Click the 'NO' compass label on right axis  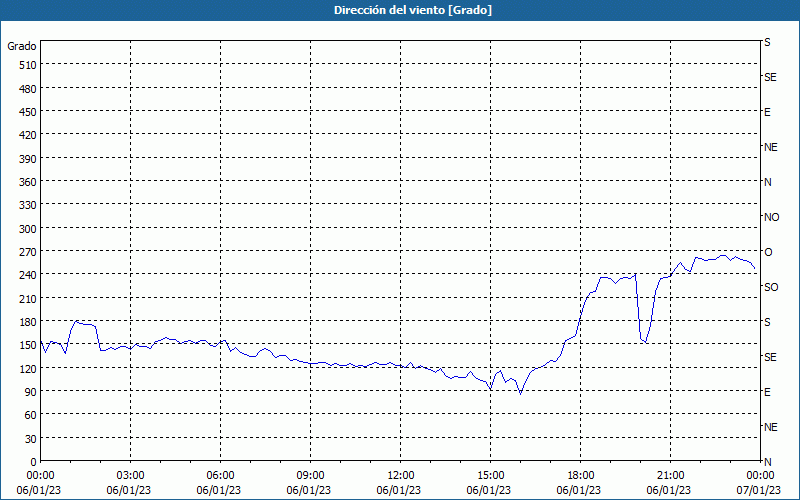771,217
